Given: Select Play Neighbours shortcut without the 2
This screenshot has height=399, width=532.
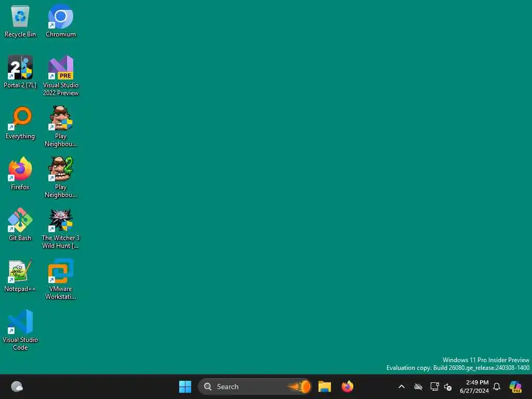Looking at the screenshot, I should (61, 127).
